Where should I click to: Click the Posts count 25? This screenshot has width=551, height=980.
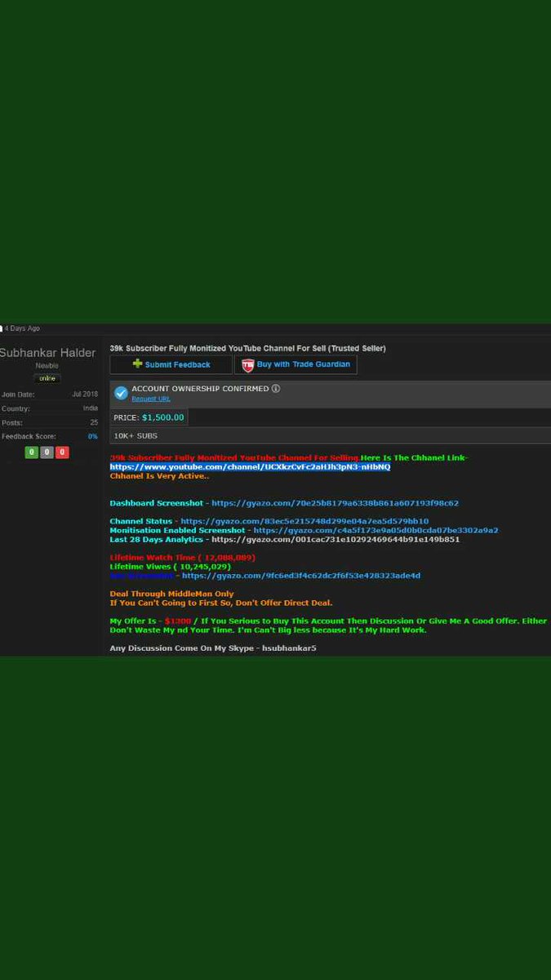pyautogui.click(x=94, y=422)
